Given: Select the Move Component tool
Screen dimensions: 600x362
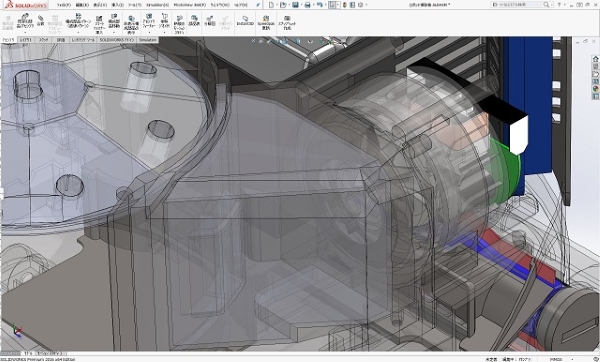Looking at the screenshot, I should [114, 17].
